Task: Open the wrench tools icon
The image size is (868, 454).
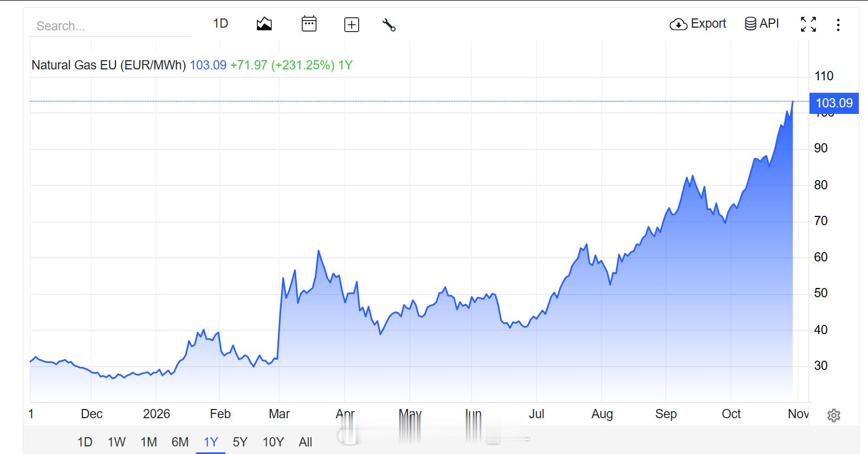Action: point(389,24)
